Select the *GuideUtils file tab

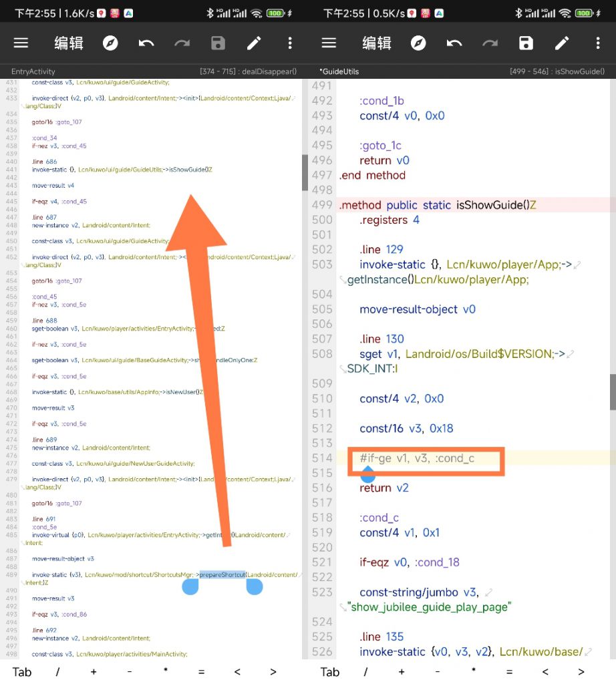coord(339,71)
